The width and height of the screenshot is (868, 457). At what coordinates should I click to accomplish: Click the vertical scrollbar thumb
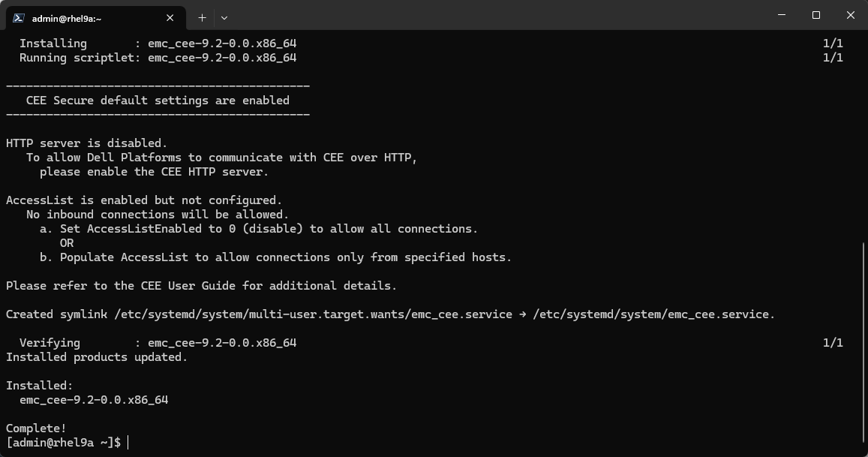[x=864, y=345]
